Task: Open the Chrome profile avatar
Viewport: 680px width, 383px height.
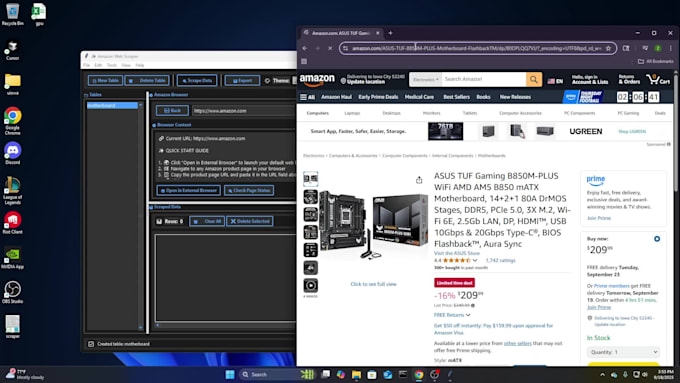Action: 658,48
